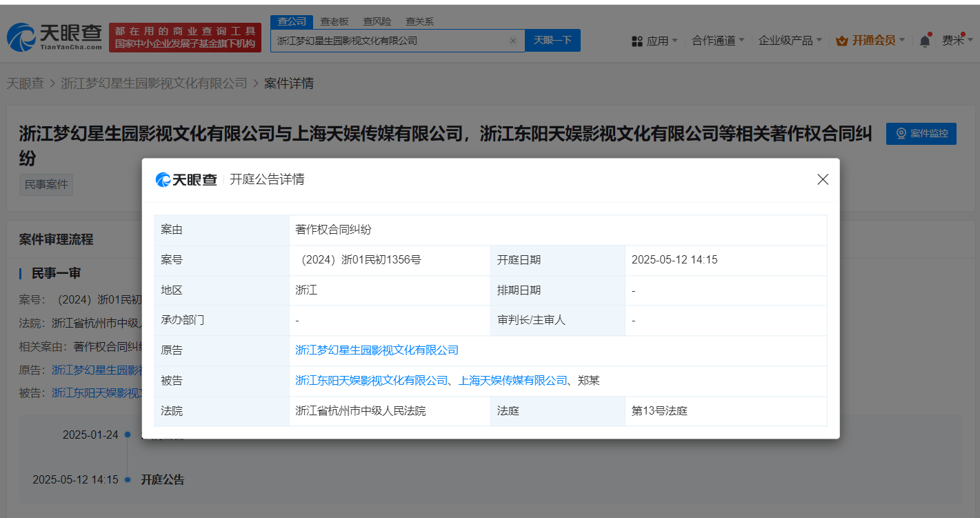Click the 浙江省杭州市中级人民法院 court cell
Viewport: 980px width, 518px height.
390,411
